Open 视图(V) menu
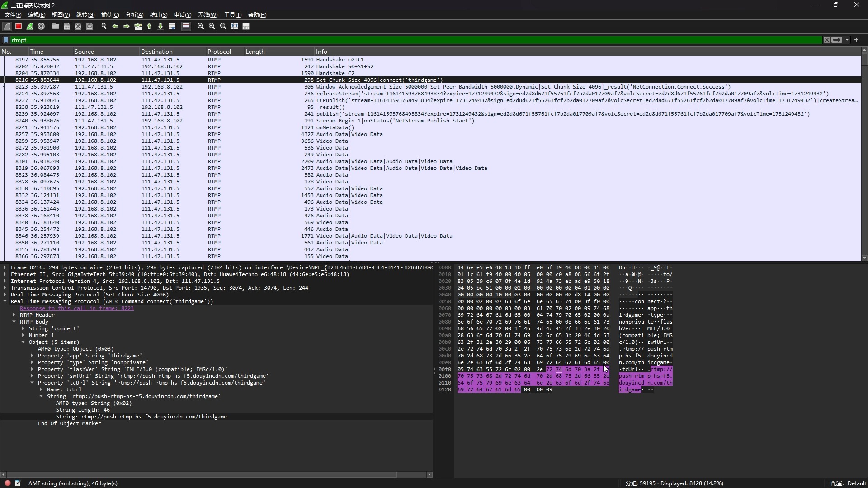Screen dimensions: 868x488 61,15
